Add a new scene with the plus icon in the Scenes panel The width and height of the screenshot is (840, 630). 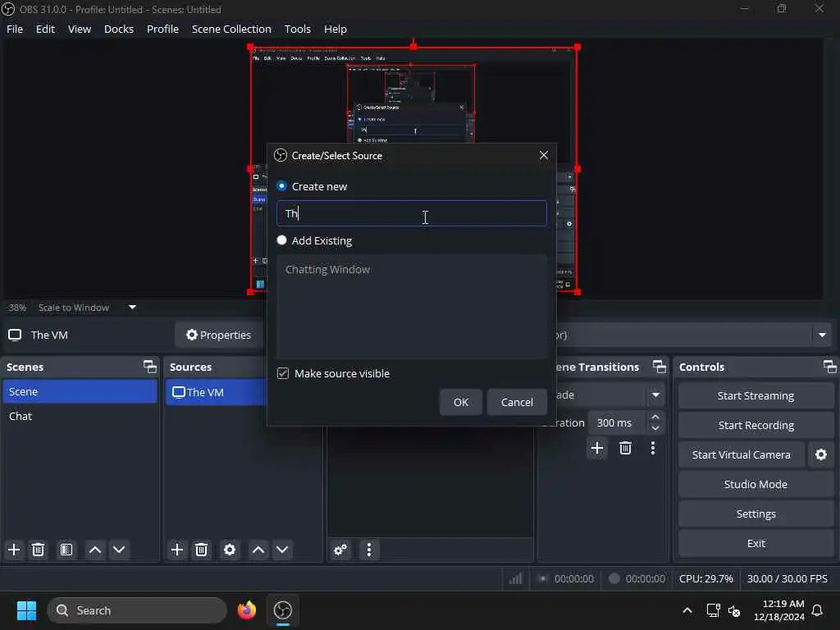click(14, 550)
